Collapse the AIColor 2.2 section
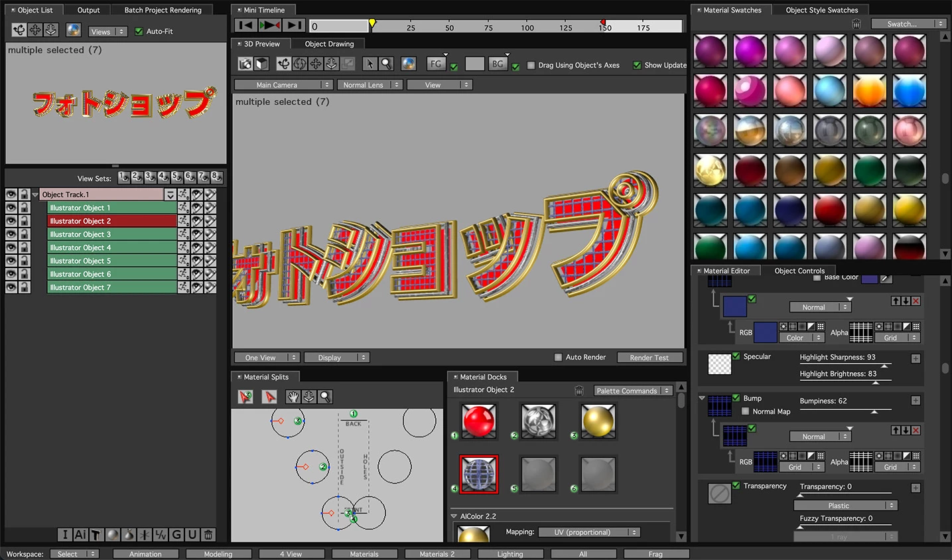The image size is (952, 560). 454,516
